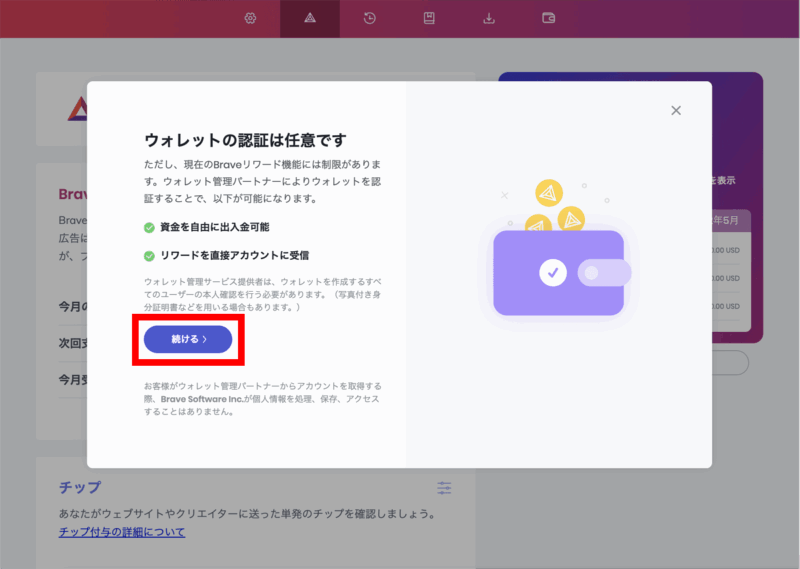
Task: Close the wallet verification dialog
Action: pyautogui.click(x=676, y=110)
